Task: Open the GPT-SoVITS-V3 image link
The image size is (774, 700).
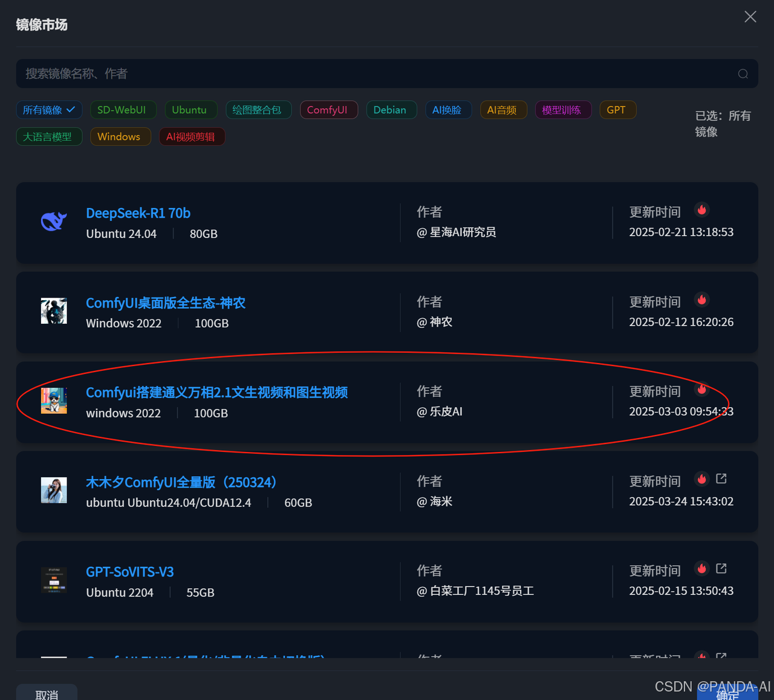Action: click(130, 572)
